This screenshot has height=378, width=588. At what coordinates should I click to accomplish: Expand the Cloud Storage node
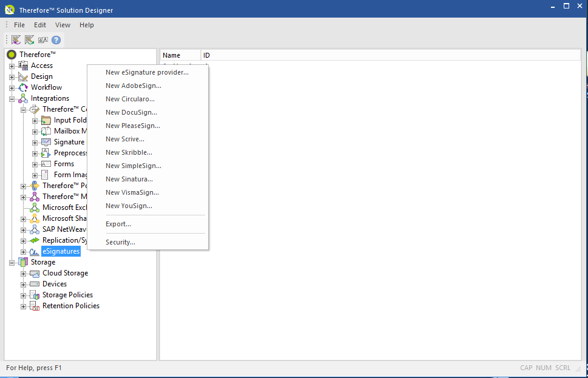pyautogui.click(x=23, y=274)
